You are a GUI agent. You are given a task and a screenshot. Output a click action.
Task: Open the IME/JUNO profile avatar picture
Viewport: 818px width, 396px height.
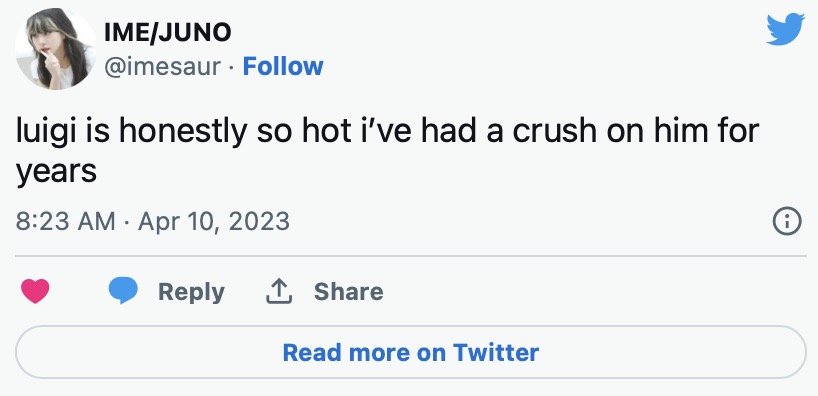coord(55,49)
